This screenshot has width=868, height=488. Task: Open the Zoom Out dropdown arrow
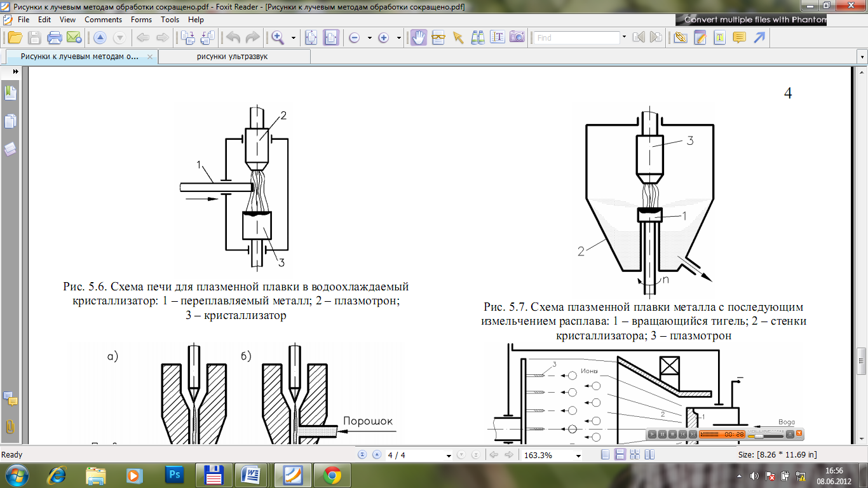click(x=370, y=38)
